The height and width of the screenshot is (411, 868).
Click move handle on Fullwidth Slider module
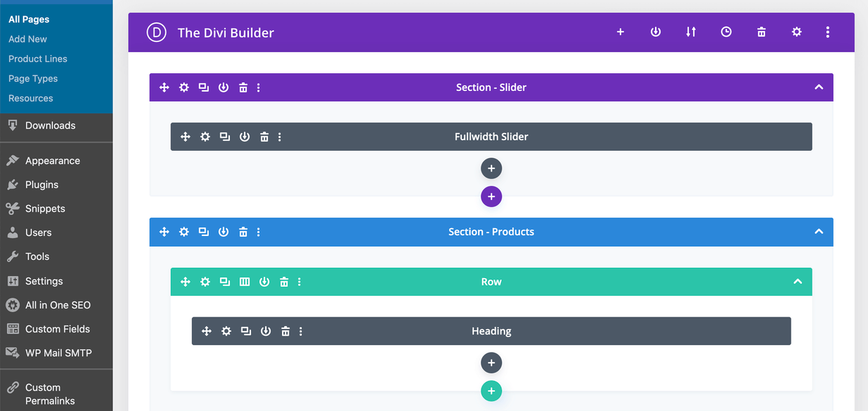tap(185, 137)
